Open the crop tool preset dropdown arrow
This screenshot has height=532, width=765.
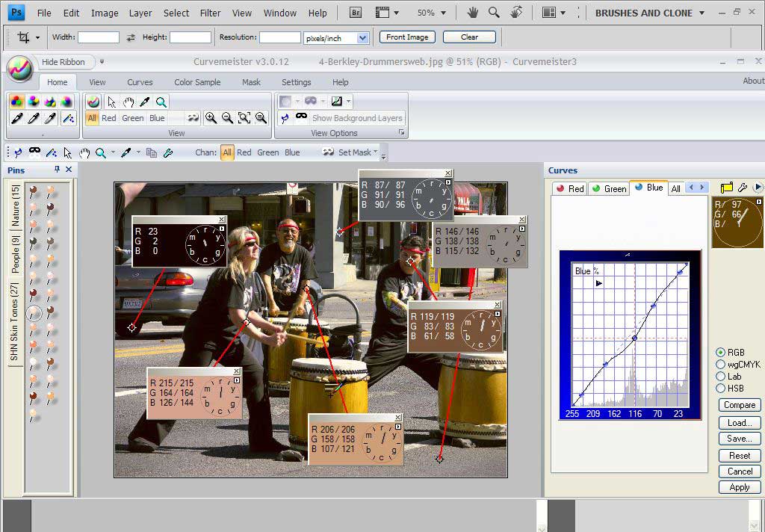coord(37,37)
